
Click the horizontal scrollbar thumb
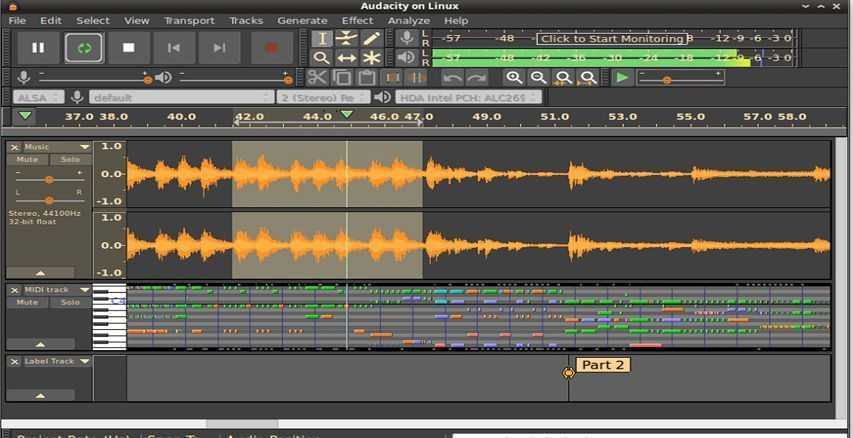tap(242, 423)
